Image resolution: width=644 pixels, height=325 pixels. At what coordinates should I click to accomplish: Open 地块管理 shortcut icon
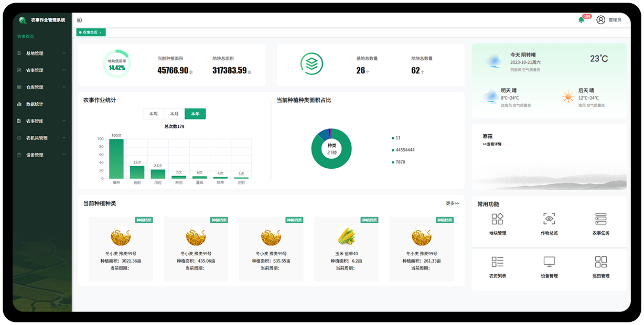(x=497, y=219)
